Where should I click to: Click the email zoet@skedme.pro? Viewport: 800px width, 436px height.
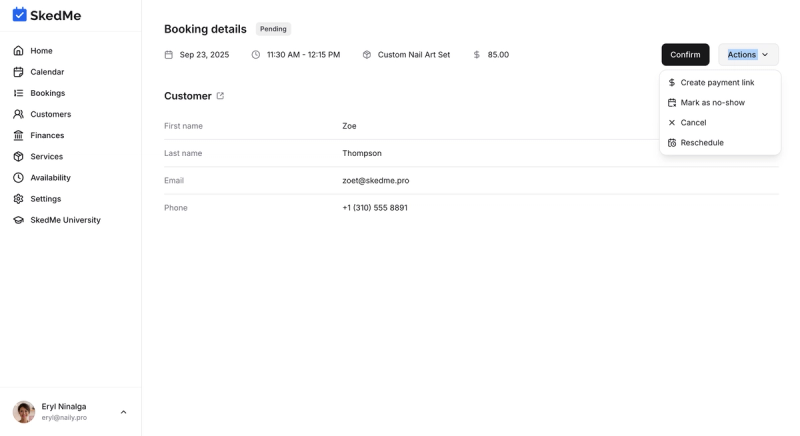(376, 181)
